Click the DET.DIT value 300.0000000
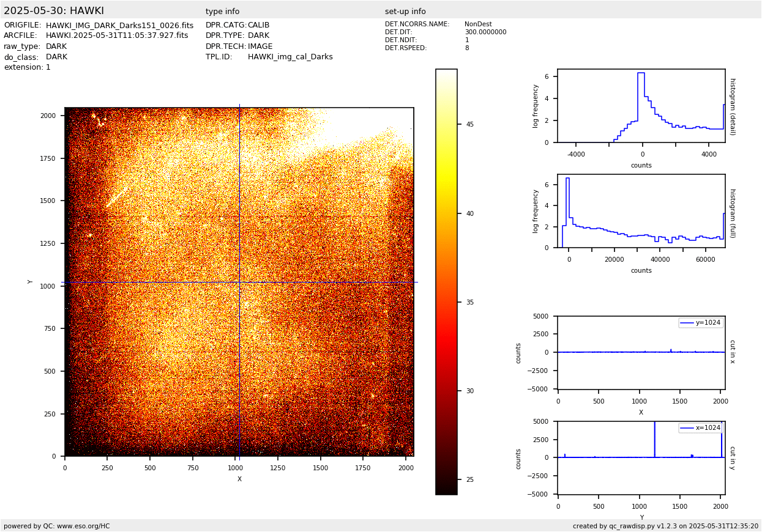 pyautogui.click(x=485, y=32)
